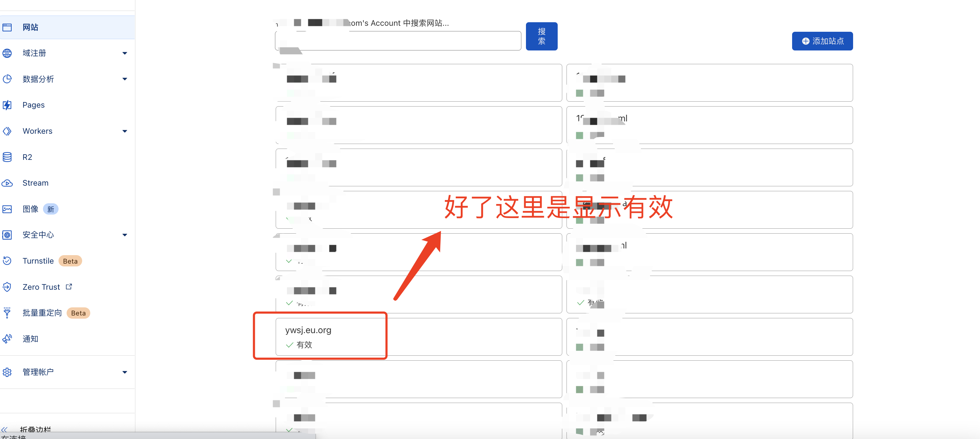The image size is (980, 439).
Task: Expand the 域注册 dropdown arrow
Action: (125, 53)
